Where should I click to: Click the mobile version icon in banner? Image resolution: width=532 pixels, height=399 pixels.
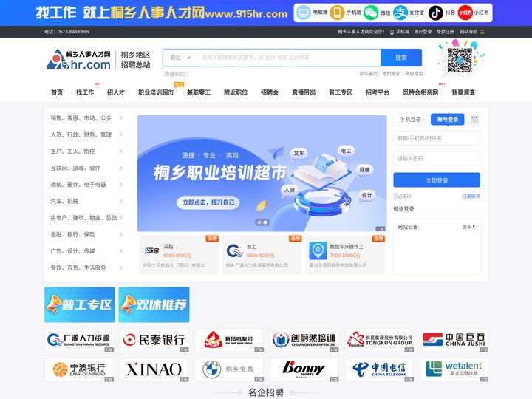click(x=337, y=13)
